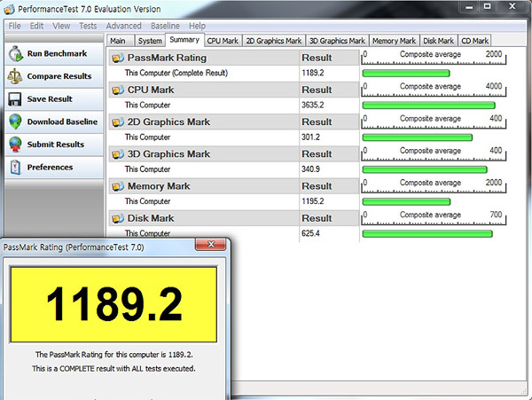Open the 2D Graphics Mark tab
532x400 pixels.
pyautogui.click(x=274, y=41)
